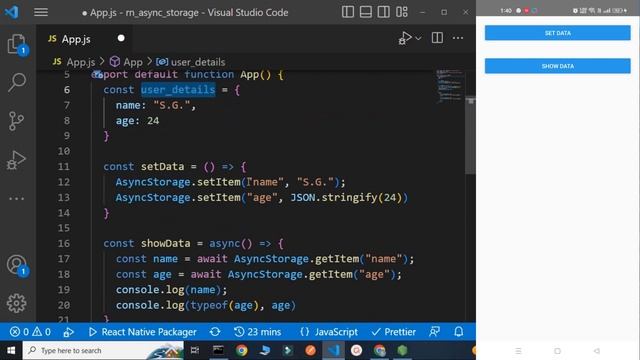This screenshot has height=360, width=640.
Task: Open Task View on the taskbar
Action: 195,351
